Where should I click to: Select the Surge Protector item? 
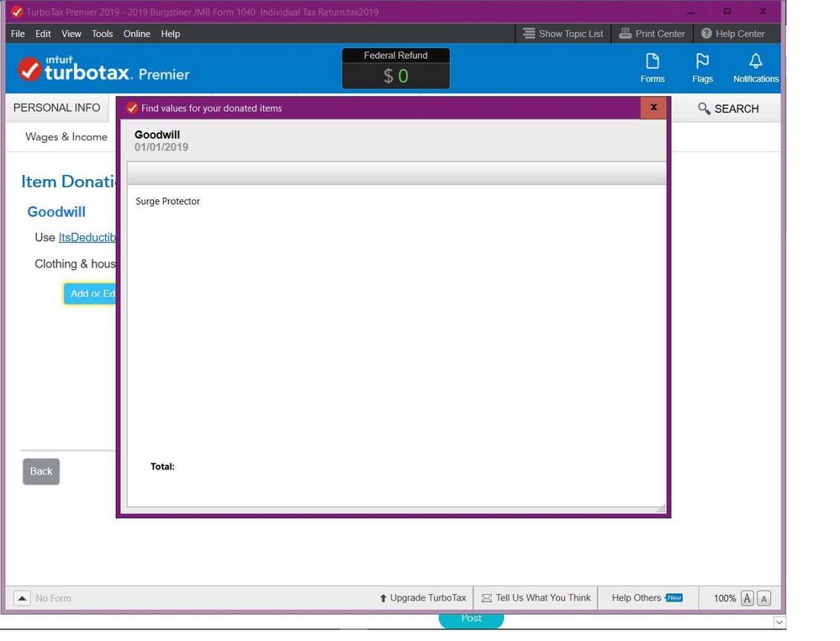[x=167, y=202]
